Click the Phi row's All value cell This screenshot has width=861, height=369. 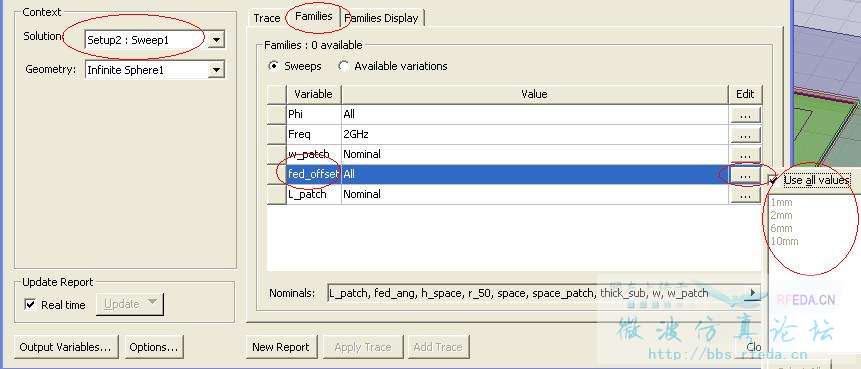pyautogui.click(x=535, y=114)
